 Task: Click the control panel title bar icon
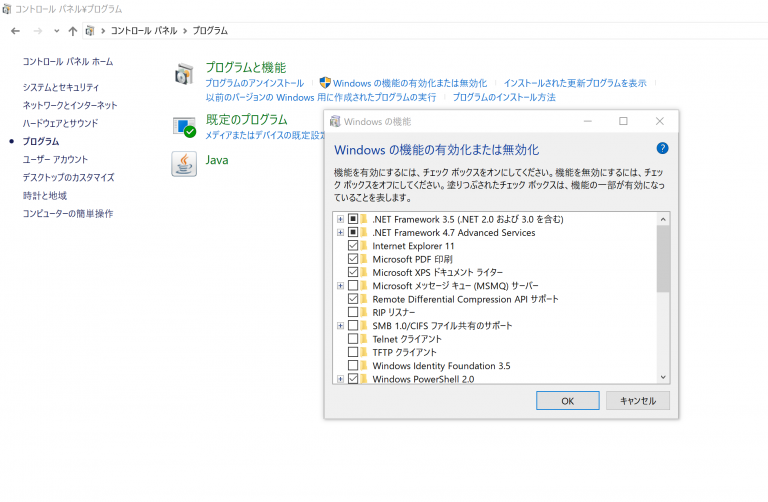(6, 9)
